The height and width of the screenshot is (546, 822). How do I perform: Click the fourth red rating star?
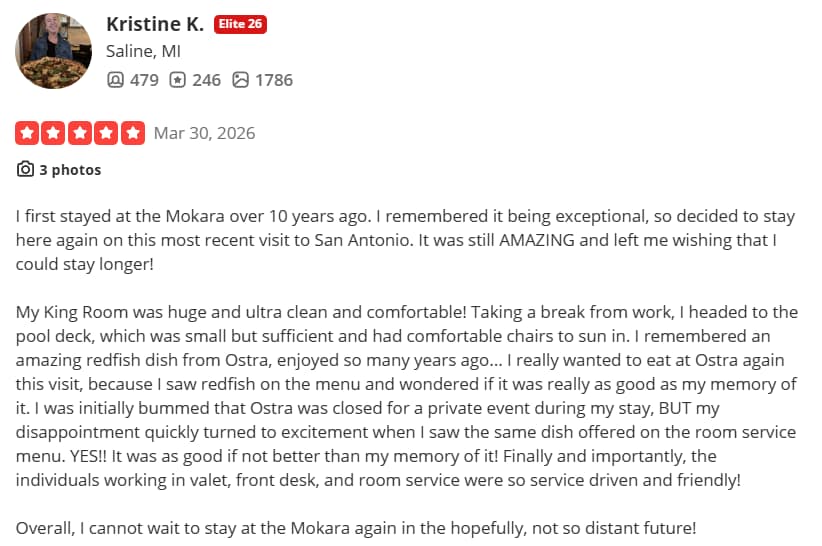coord(106,133)
